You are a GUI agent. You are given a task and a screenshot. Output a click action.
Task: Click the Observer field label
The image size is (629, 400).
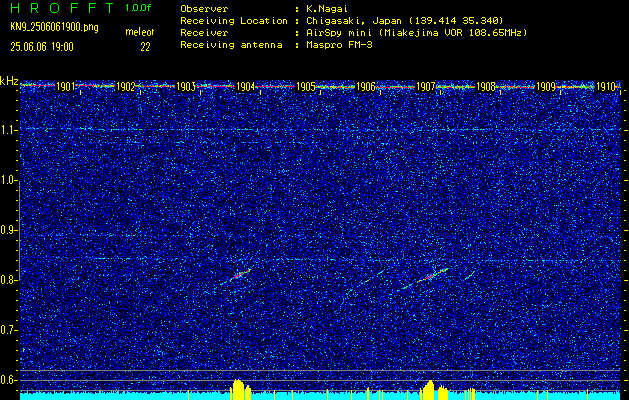(x=205, y=8)
